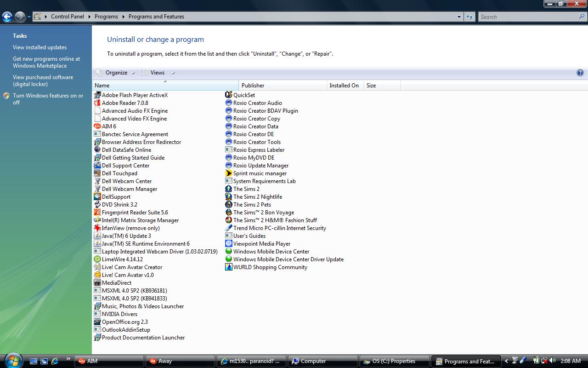Sort list by the Publisher column header
This screenshot has width=588, height=368.
pos(283,85)
